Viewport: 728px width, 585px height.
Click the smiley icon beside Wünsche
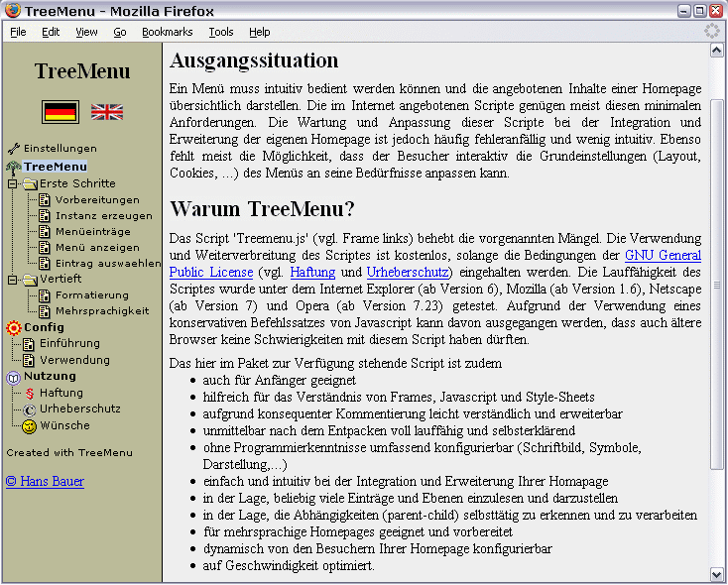(x=29, y=426)
